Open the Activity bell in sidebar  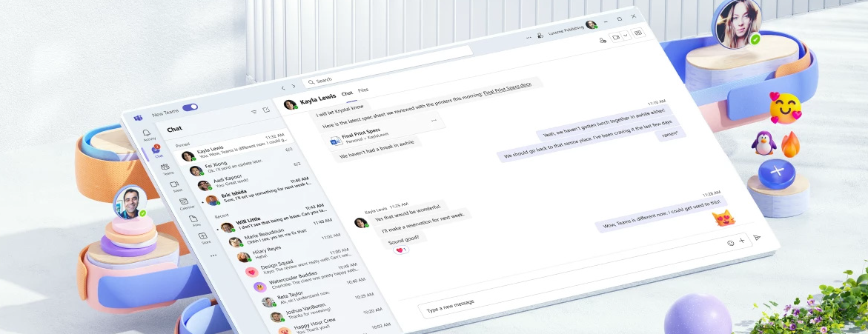pos(148,135)
